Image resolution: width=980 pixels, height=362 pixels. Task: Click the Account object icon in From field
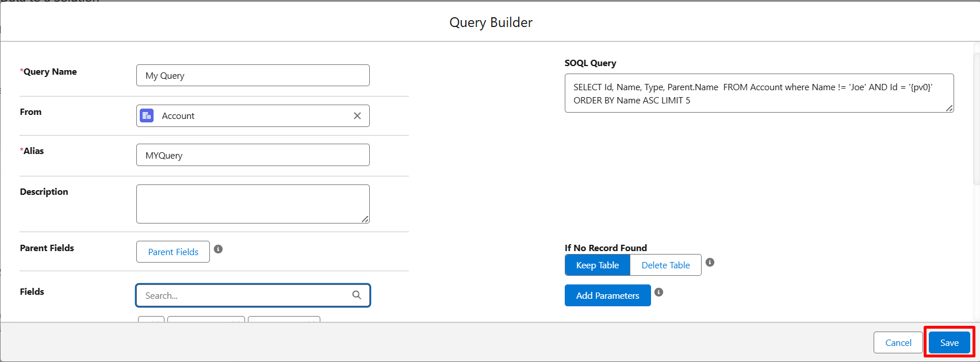(147, 115)
